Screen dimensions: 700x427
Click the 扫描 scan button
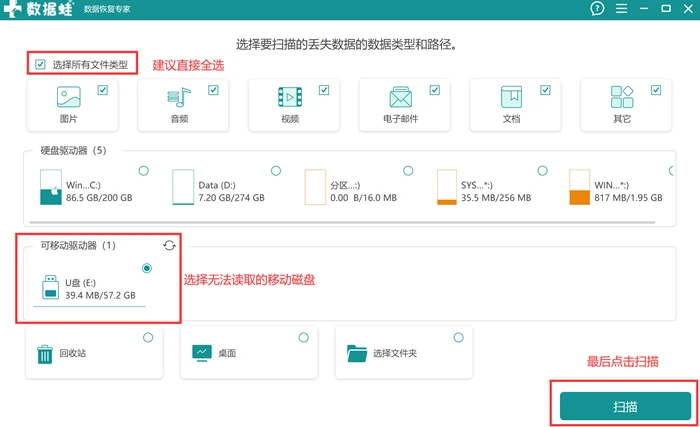click(625, 406)
